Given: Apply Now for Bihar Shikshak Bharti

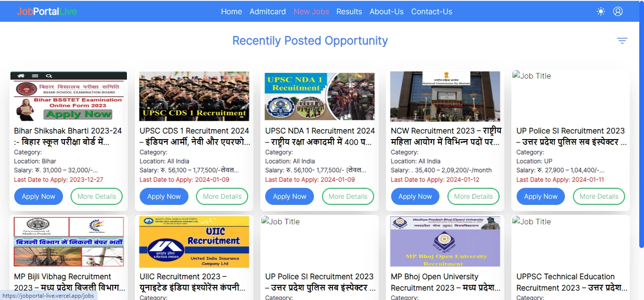Looking at the screenshot, I should click(x=38, y=196).
